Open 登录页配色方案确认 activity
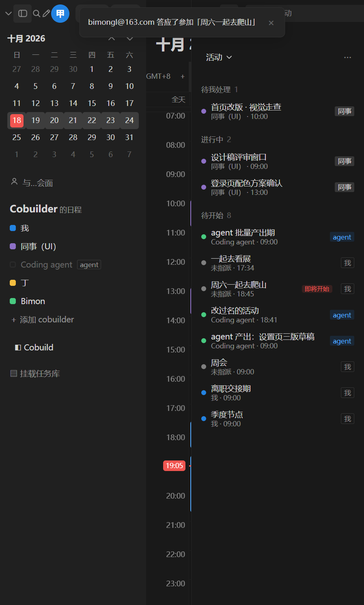 (278, 187)
